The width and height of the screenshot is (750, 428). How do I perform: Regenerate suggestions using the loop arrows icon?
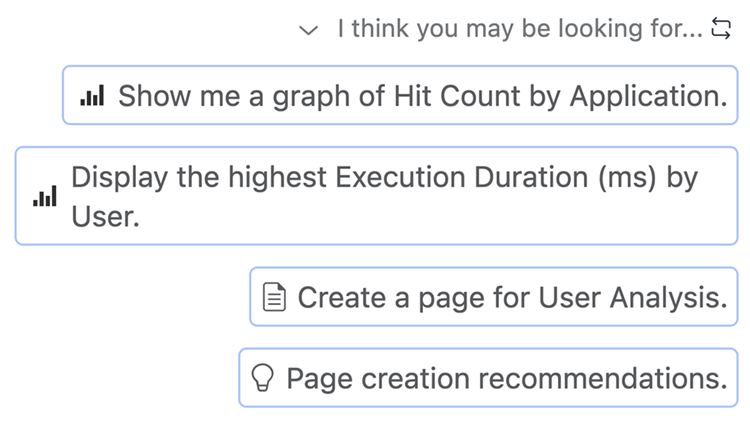point(720,29)
